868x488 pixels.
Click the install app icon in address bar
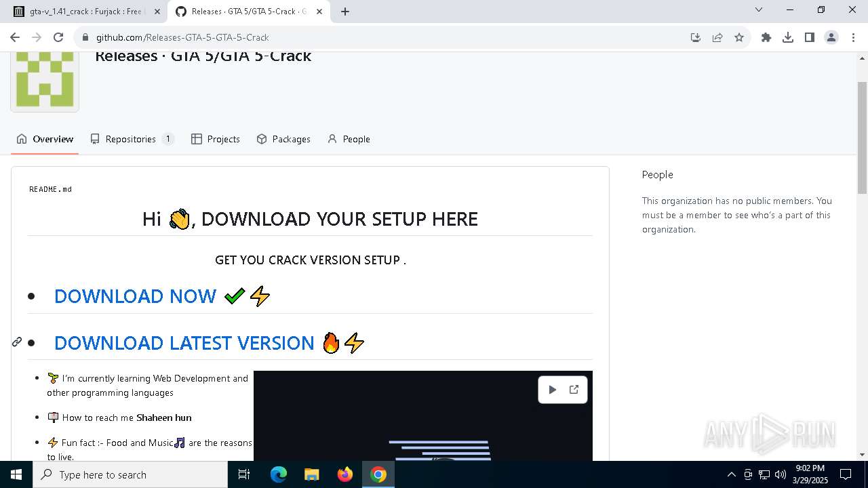(696, 37)
